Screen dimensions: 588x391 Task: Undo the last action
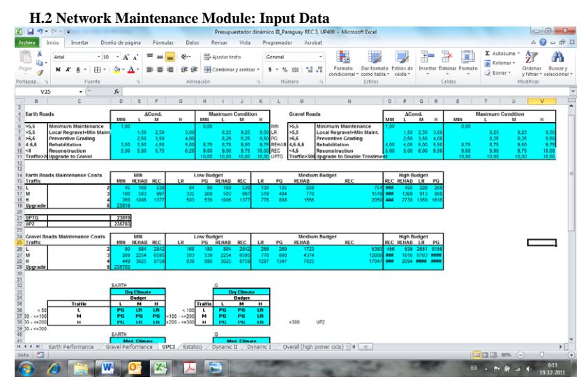pyautogui.click(x=39, y=32)
